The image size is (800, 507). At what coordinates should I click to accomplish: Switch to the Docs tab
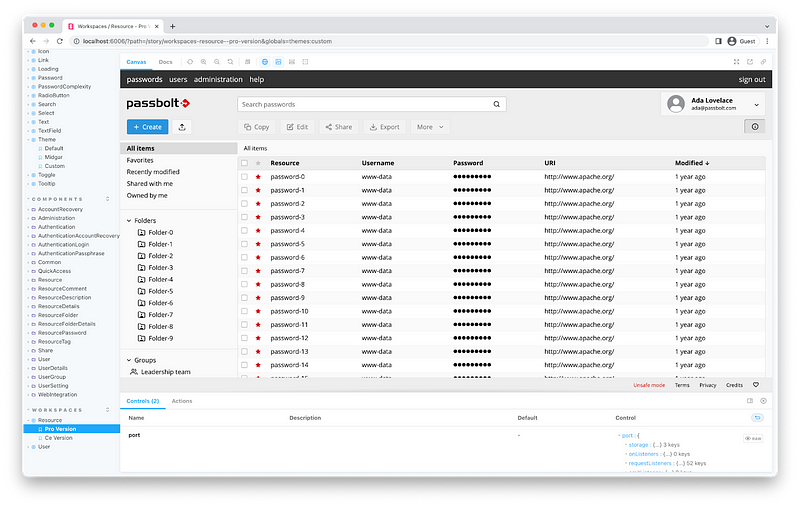(165, 62)
